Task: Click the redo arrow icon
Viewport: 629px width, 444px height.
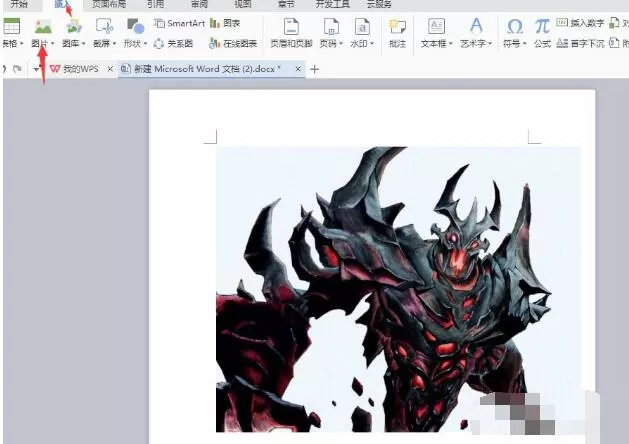Action: 17,69
